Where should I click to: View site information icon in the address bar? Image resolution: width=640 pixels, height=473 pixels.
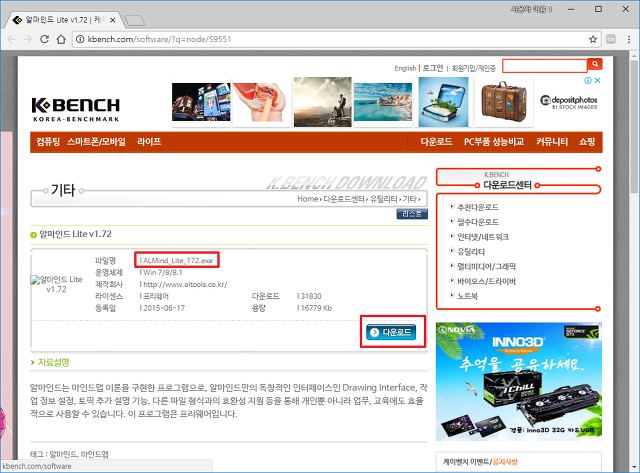80,39
